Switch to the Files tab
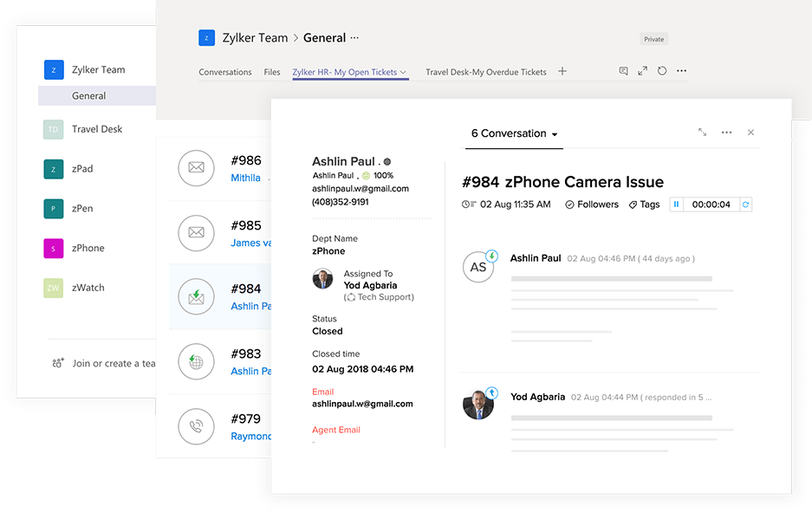 click(272, 72)
